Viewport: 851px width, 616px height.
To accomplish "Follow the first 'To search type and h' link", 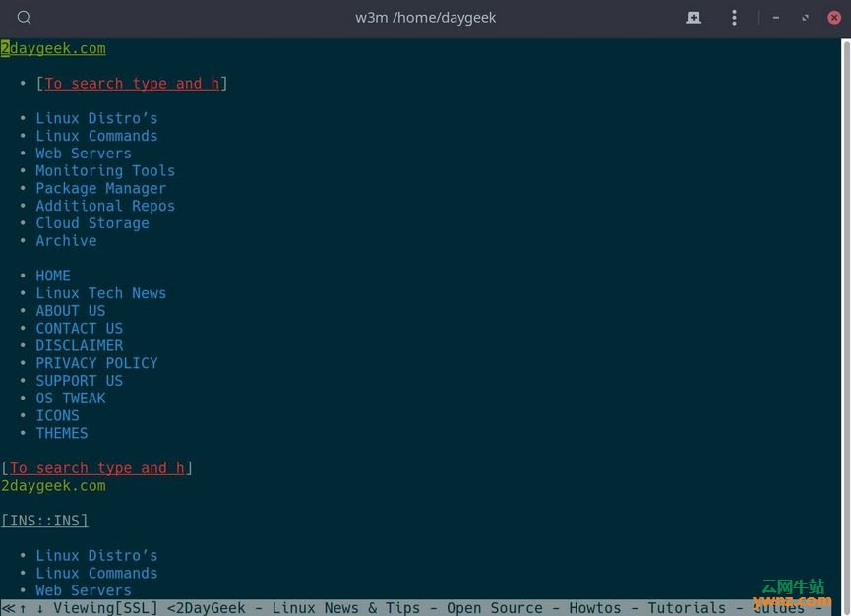I will point(132,84).
